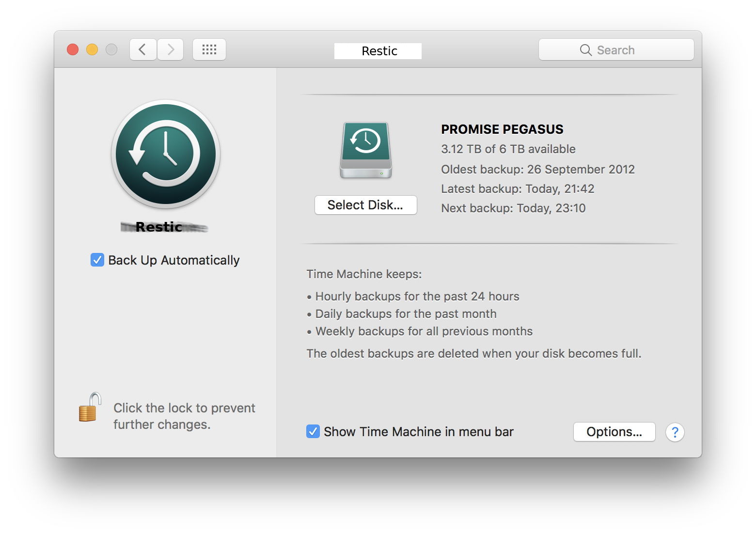The height and width of the screenshot is (535, 756).
Task: Click 'Weekly backups for all previous months'
Action: 424,331
